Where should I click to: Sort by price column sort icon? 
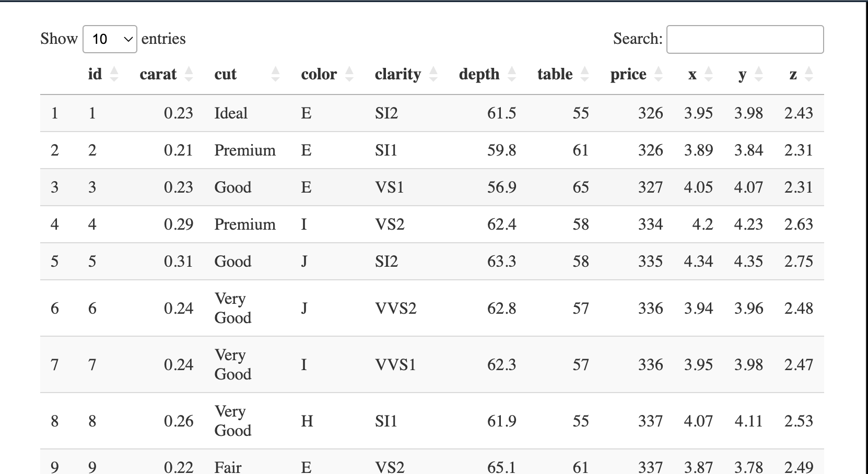coord(659,75)
